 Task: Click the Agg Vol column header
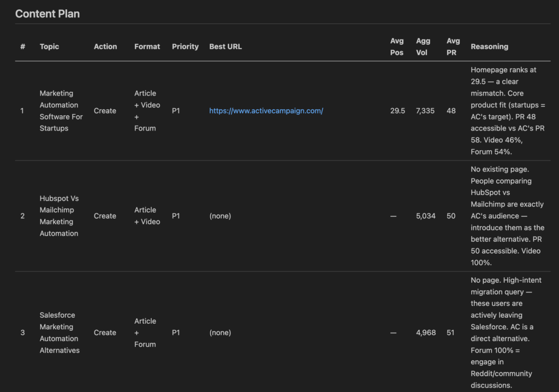click(x=423, y=46)
